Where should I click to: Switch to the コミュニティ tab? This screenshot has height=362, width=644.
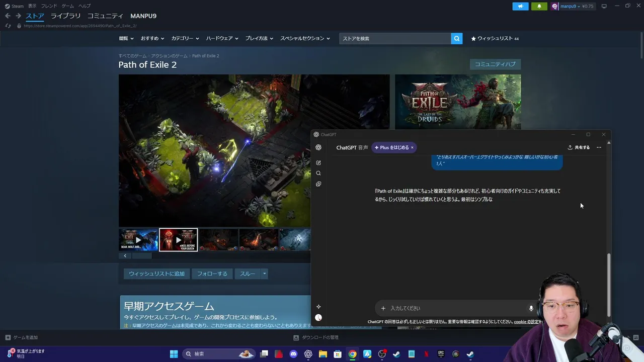pos(105,16)
